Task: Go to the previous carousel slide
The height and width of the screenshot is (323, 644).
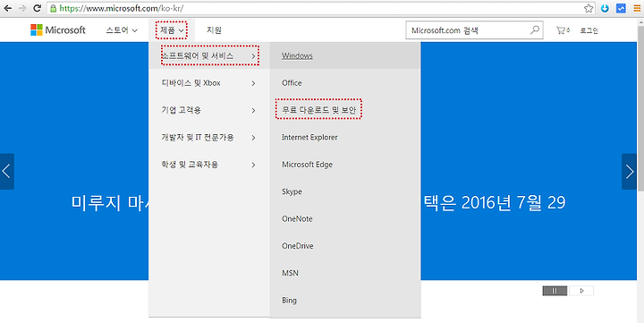Action: coord(6,172)
